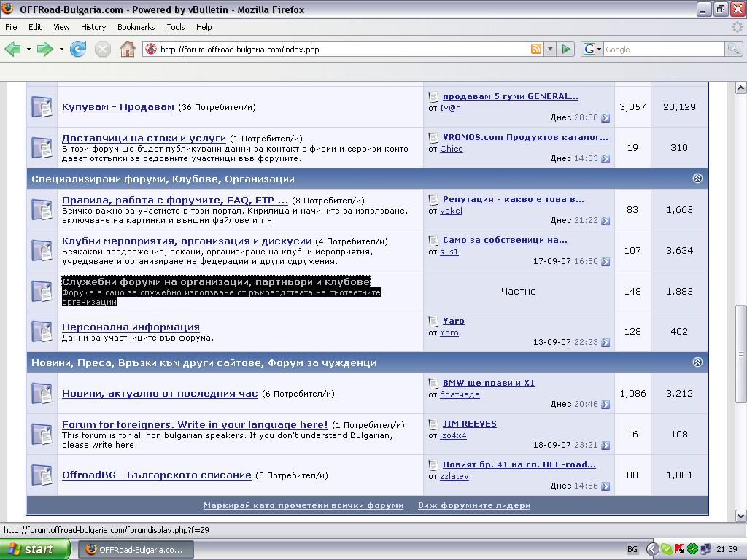
Task: Open the Bookmarks menu
Action: [x=136, y=27]
